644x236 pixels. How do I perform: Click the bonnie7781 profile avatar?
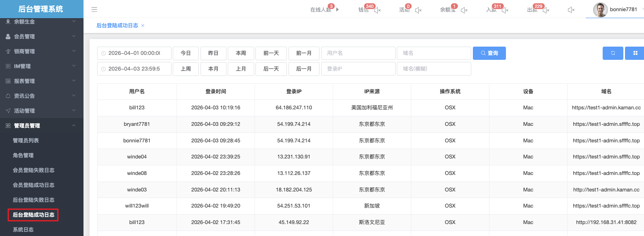(x=600, y=9)
